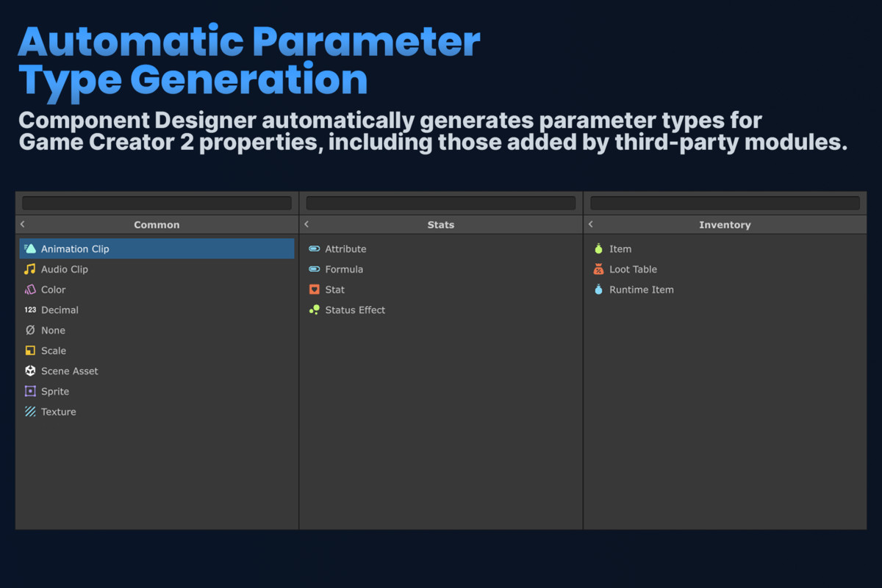Click the Common header title
The height and width of the screenshot is (588, 882).
click(157, 225)
